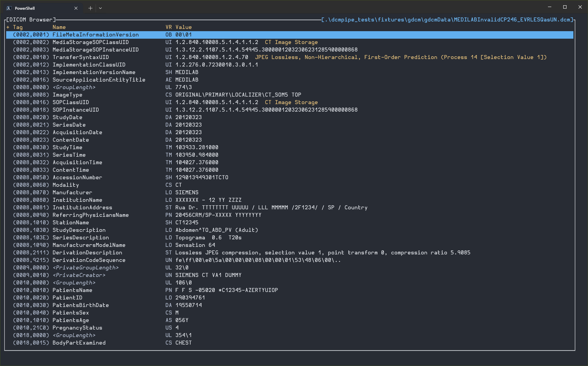588x366 pixels.
Task: Open a new terminal tab
Action: [x=90, y=8]
